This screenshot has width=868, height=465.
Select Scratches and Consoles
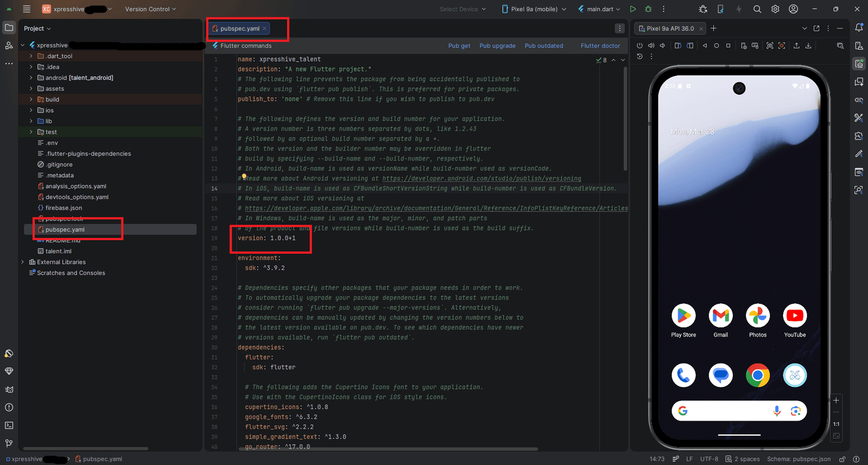click(71, 273)
